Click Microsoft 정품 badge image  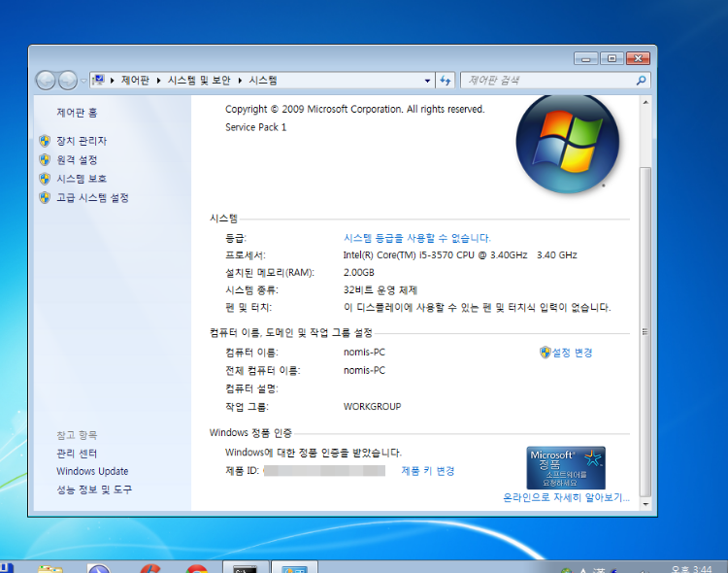566,467
